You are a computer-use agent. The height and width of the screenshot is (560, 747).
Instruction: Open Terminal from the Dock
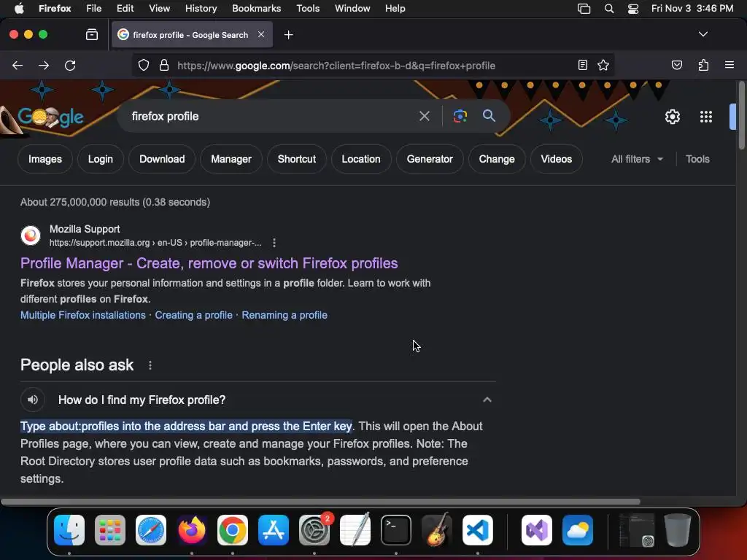coord(396,530)
